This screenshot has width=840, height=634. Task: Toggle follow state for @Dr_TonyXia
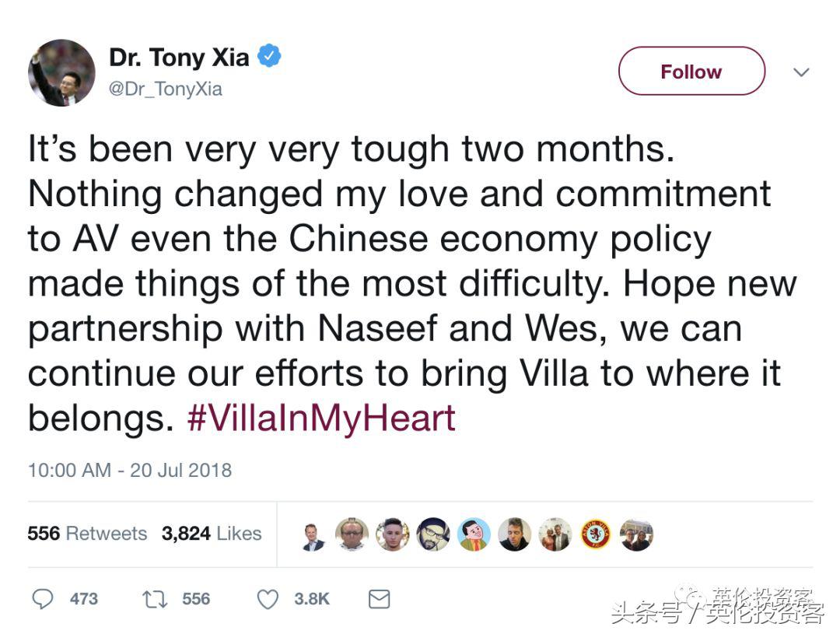pos(691,71)
